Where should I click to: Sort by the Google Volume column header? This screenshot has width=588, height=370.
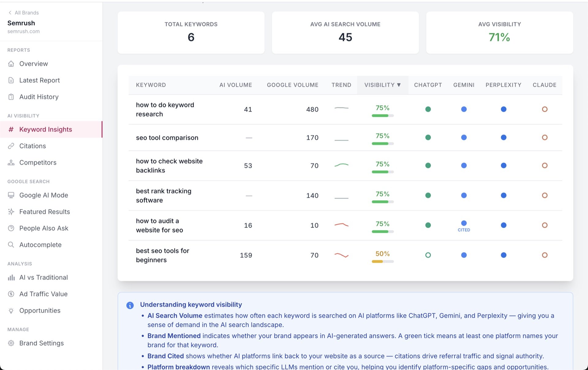pos(292,85)
